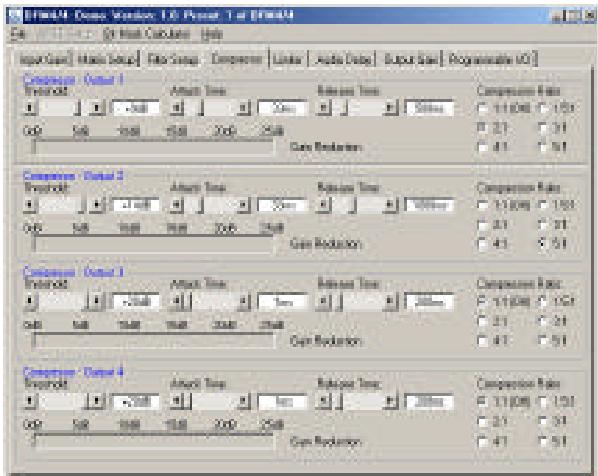Click Output 3 threshold scrollbar left arrow
Viewport: 598px width, 476px height.
[30, 301]
